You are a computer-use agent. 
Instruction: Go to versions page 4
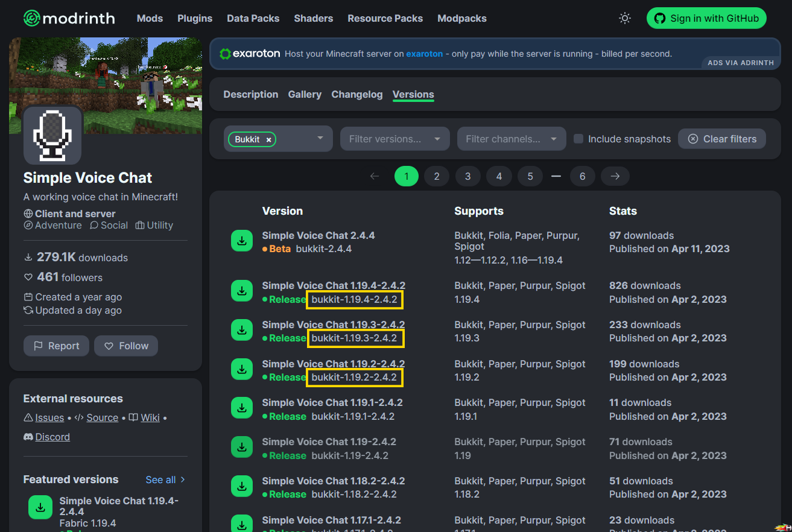(499, 176)
